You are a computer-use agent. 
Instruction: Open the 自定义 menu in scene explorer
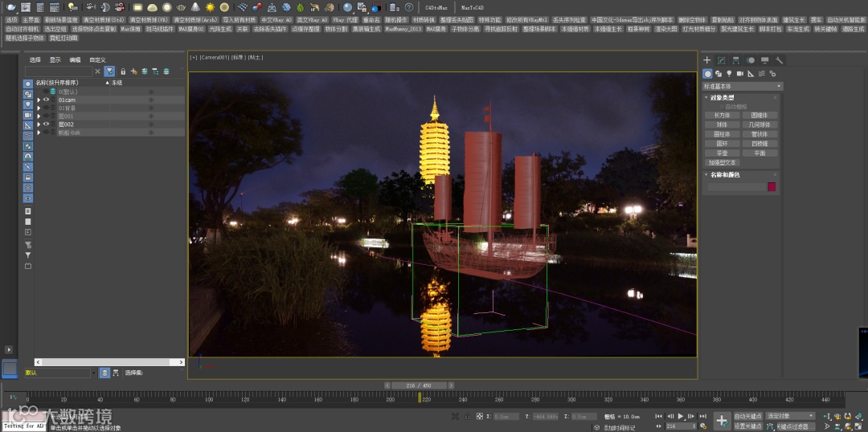point(97,59)
